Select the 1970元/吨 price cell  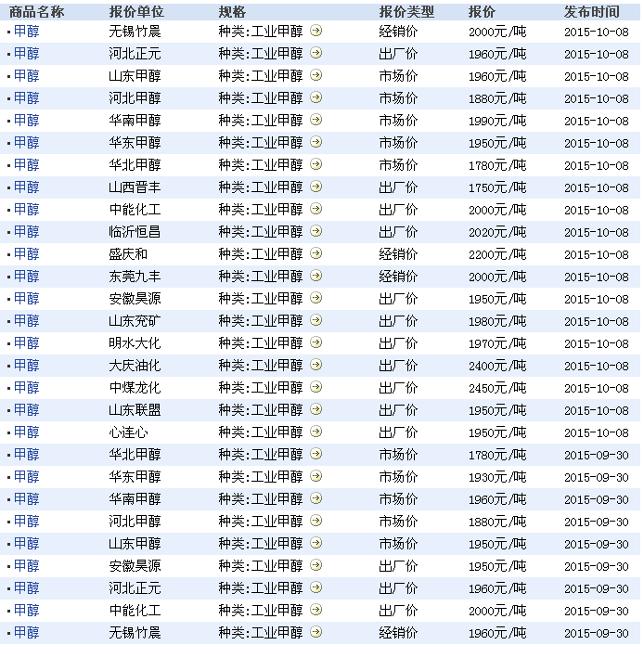(x=497, y=343)
